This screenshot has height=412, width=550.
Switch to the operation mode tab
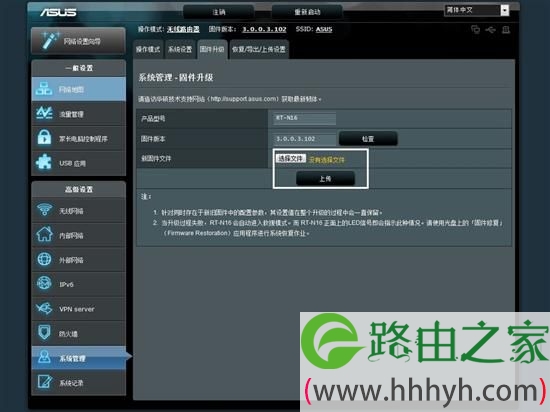pyautogui.click(x=148, y=49)
